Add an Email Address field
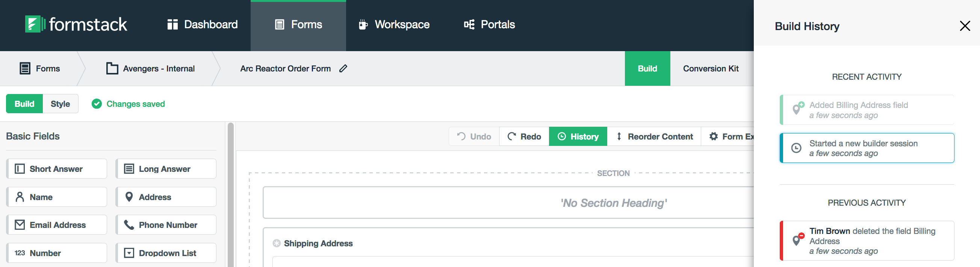This screenshot has width=980, height=267. 57,225
